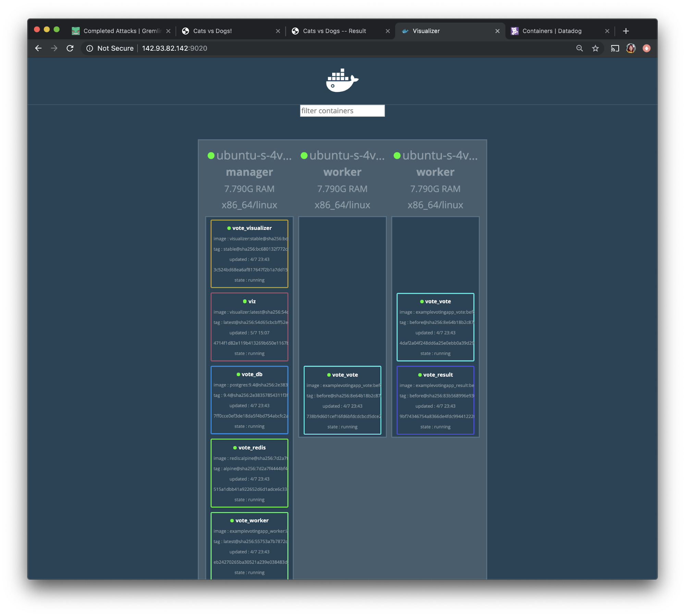Click the orange update icon in toolbar

[647, 48]
